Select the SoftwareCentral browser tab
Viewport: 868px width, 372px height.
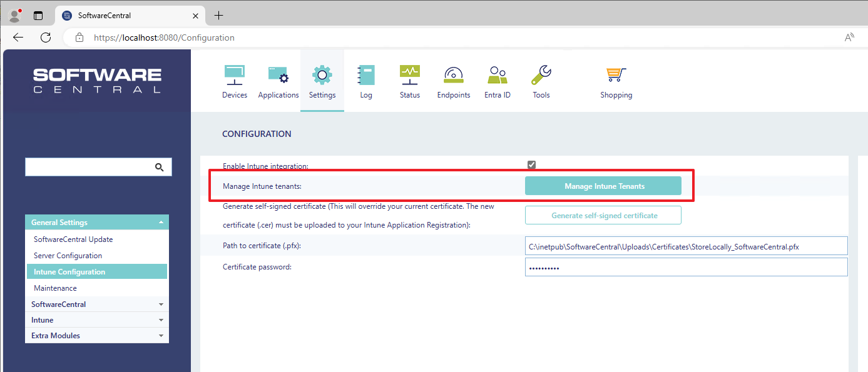[130, 15]
